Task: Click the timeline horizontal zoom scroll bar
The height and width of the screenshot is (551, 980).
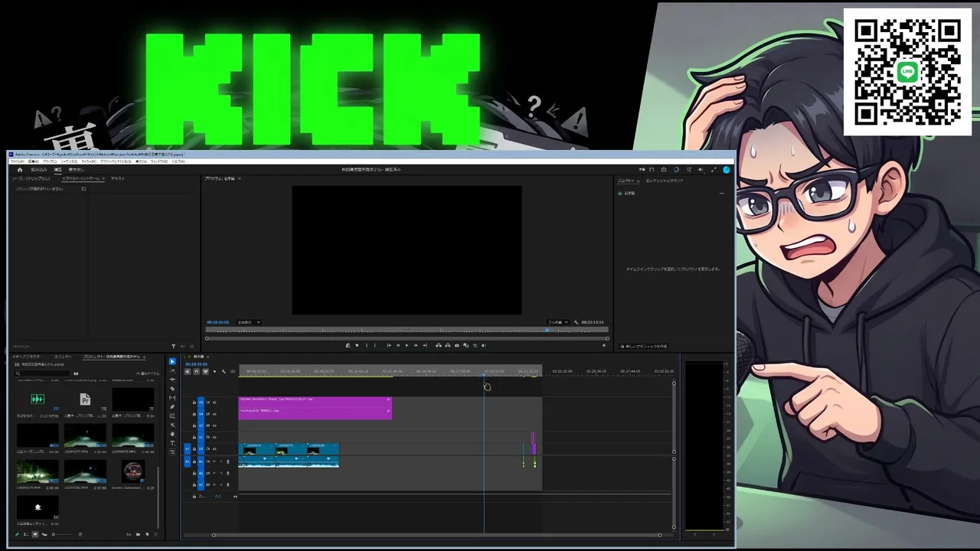Action: click(436, 535)
